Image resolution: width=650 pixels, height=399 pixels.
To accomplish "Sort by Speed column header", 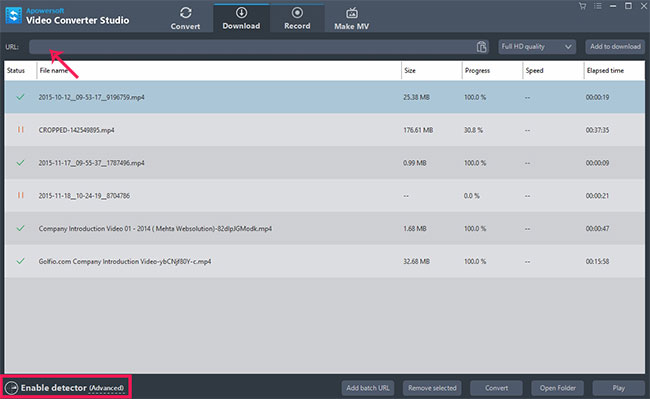I will tap(534, 70).
